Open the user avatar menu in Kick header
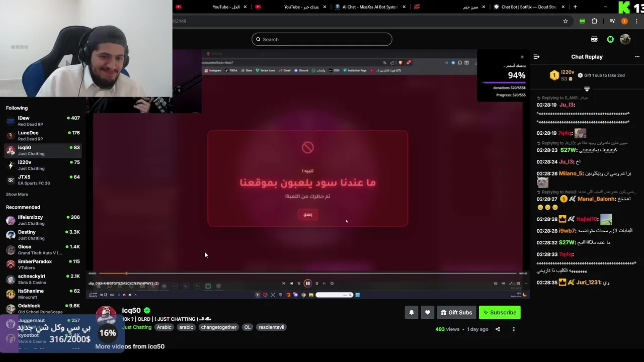Screen dimensions: 644x362 coord(625,39)
